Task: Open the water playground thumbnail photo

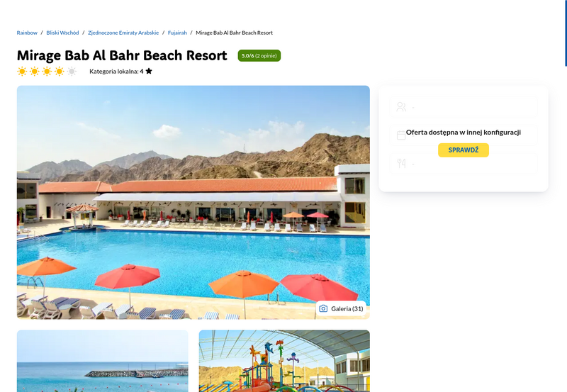Action: coord(284,361)
